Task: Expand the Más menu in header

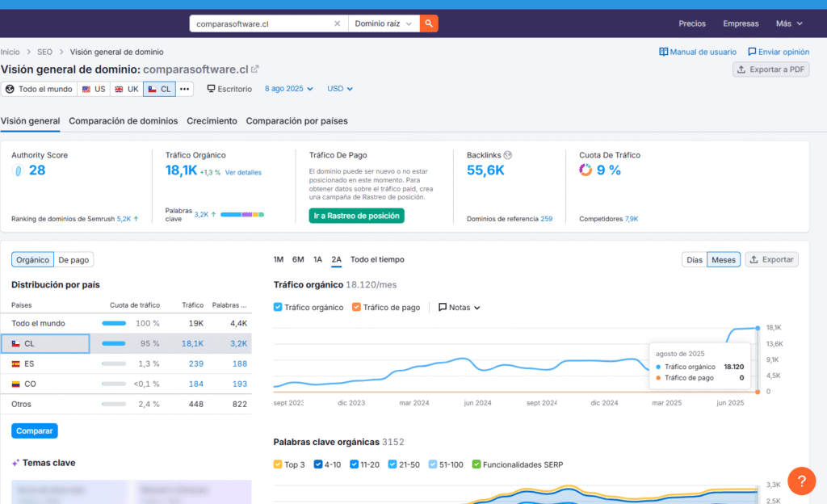Action: (x=789, y=23)
